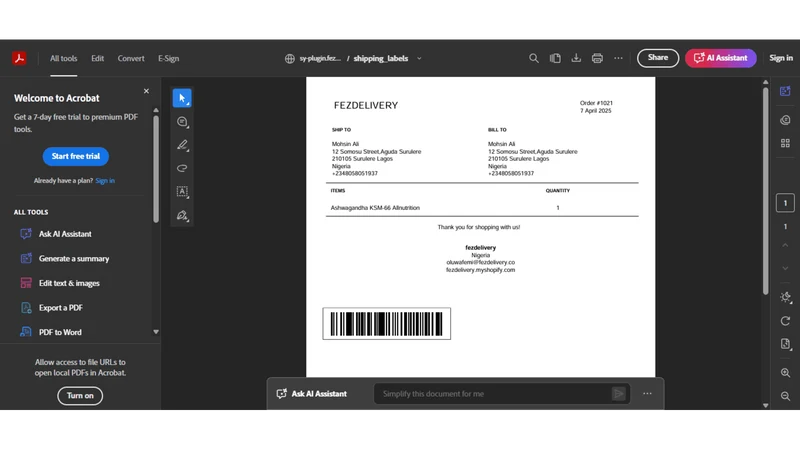This screenshot has width=800, height=450.
Task: Open the Convert menu
Action: pos(131,58)
